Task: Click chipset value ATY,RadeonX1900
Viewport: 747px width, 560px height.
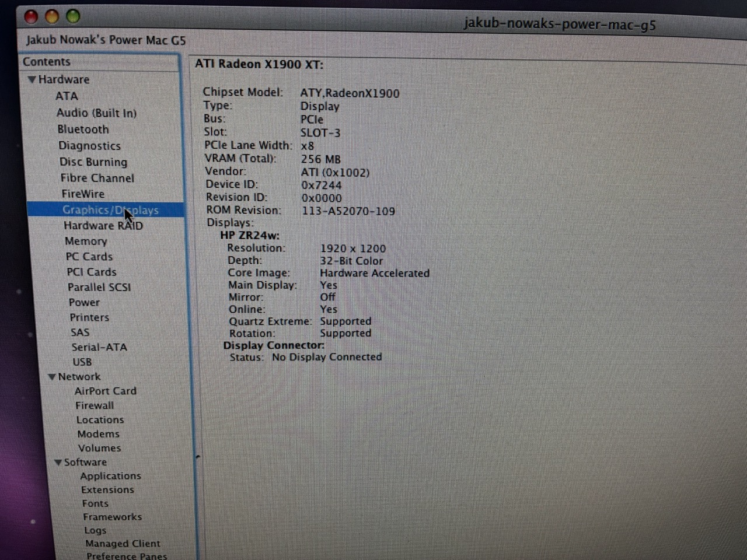Action: pos(350,93)
